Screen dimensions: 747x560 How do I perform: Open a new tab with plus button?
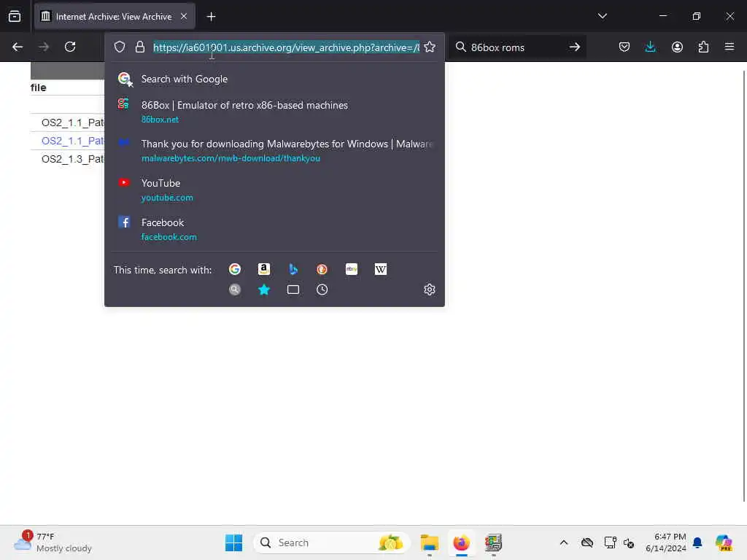[x=211, y=17]
